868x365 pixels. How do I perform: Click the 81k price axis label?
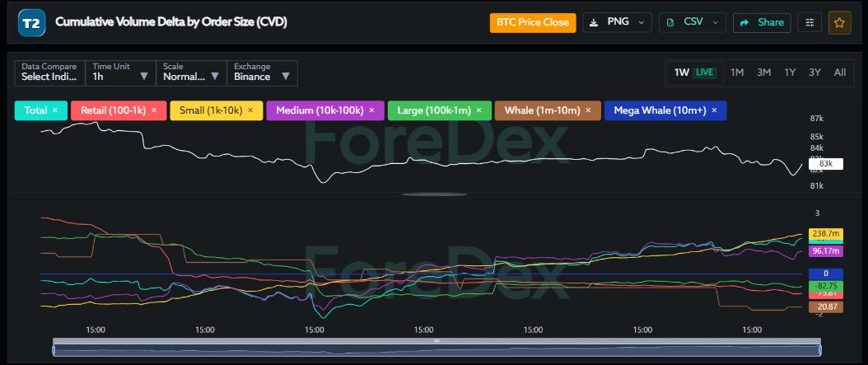pyautogui.click(x=816, y=185)
